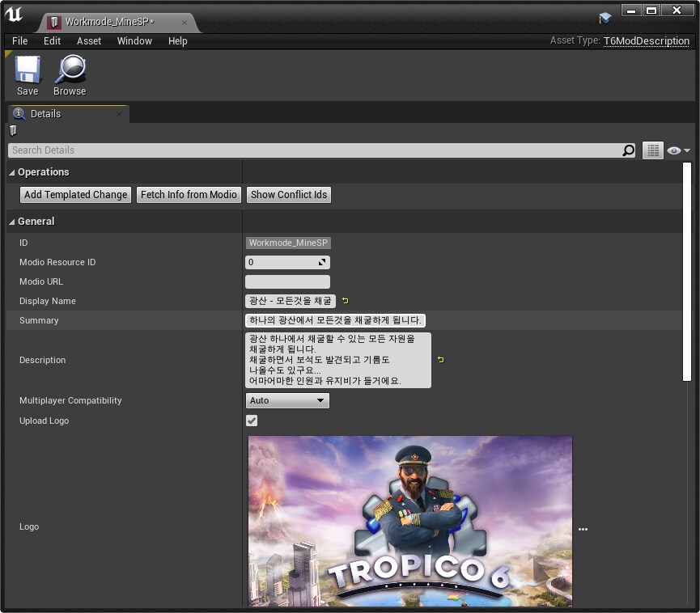Collapse the General section
700x613 pixels.
(x=12, y=222)
